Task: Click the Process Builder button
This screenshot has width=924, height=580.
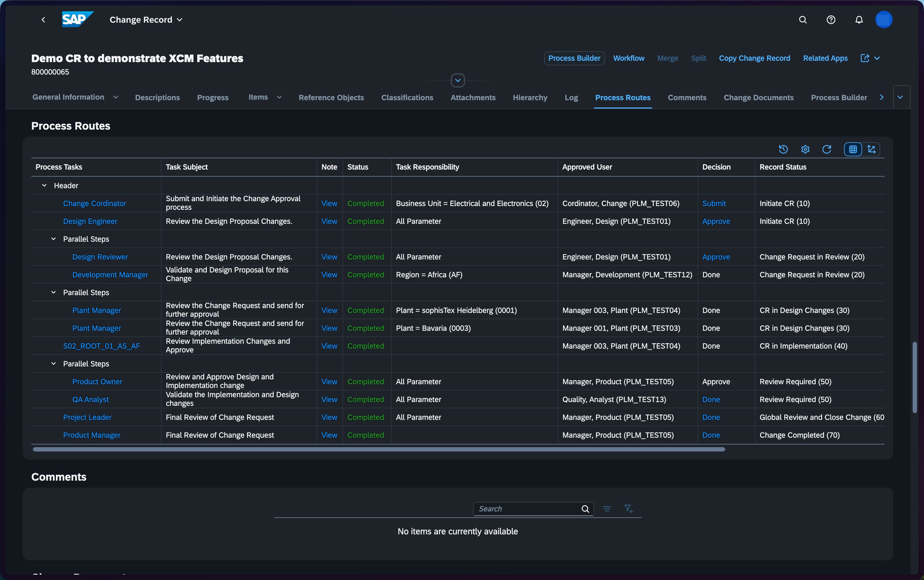Action: tap(574, 58)
